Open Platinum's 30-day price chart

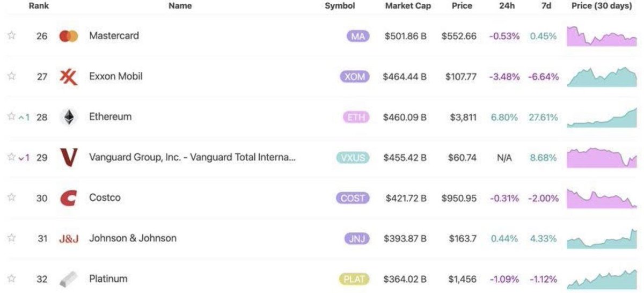(x=602, y=279)
